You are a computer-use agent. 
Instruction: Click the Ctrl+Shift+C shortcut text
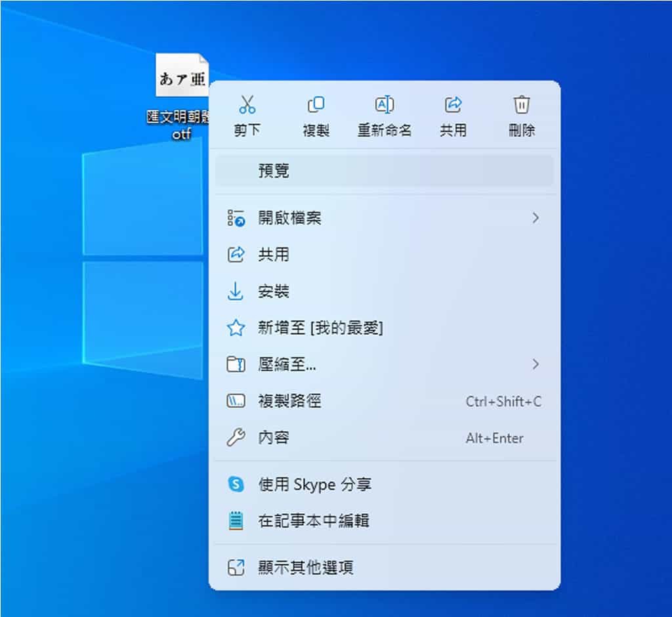(503, 402)
